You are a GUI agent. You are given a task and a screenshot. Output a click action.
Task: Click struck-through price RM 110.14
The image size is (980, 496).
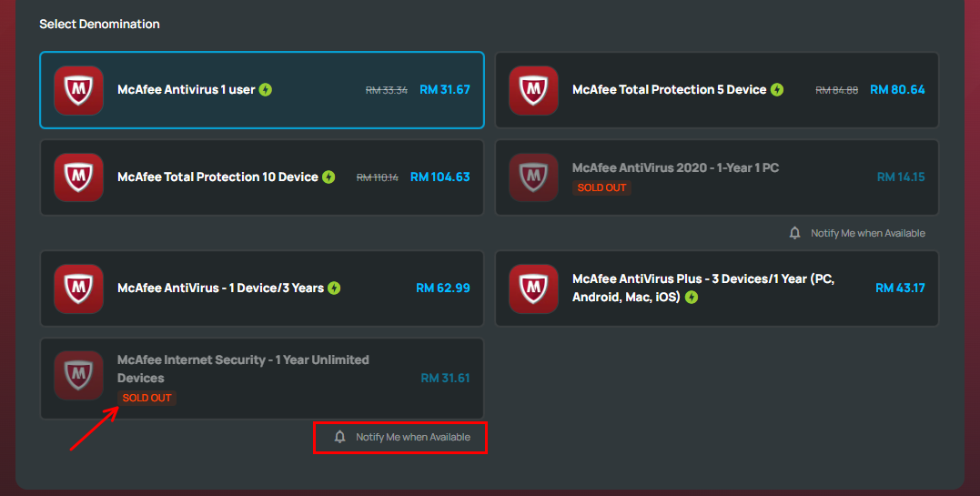[x=378, y=177]
